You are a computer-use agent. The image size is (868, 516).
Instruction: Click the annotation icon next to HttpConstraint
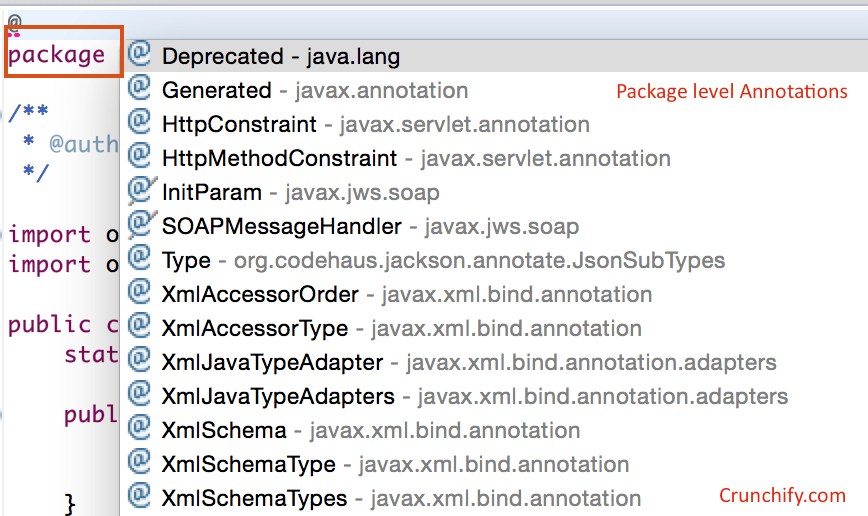click(x=140, y=124)
